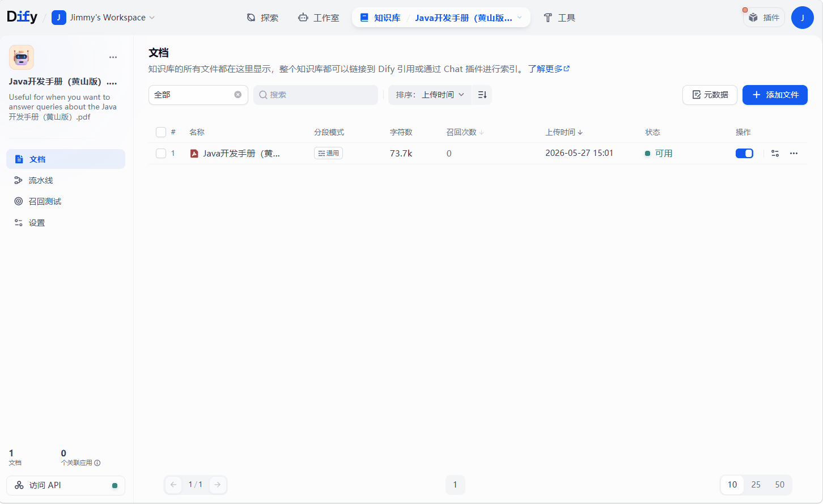
Task: Set page size to 10
Action: tap(732, 485)
